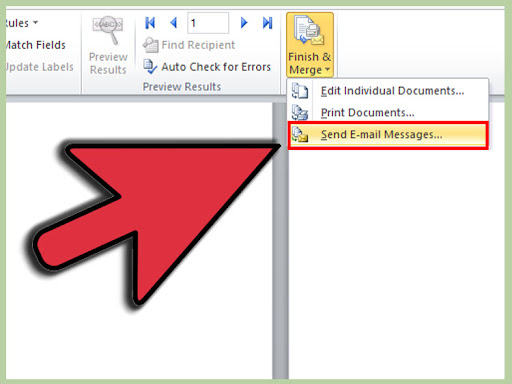Screen dimensions: 512x384
Task: Click the record number input field
Action: pyautogui.click(x=208, y=23)
